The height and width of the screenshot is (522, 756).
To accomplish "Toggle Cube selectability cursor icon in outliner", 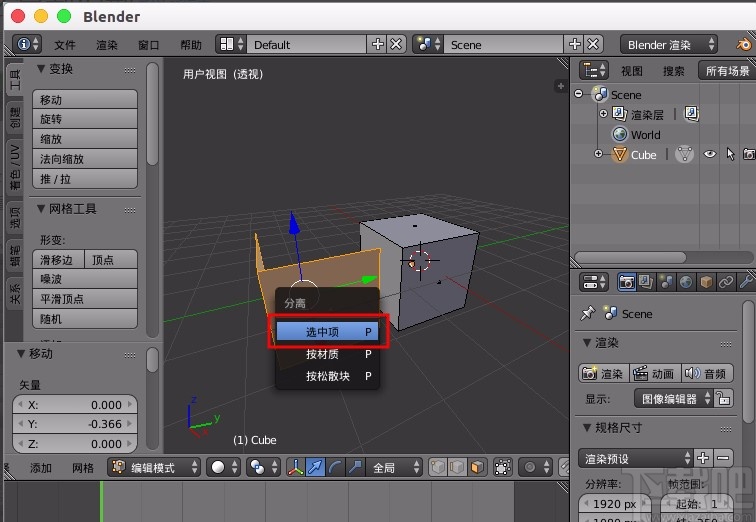I will (x=731, y=154).
